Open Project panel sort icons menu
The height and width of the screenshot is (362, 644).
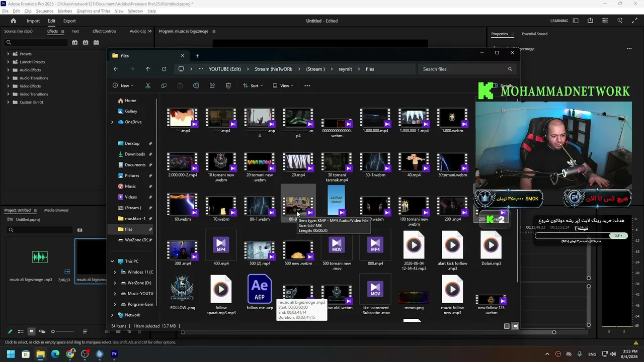click(x=85, y=331)
